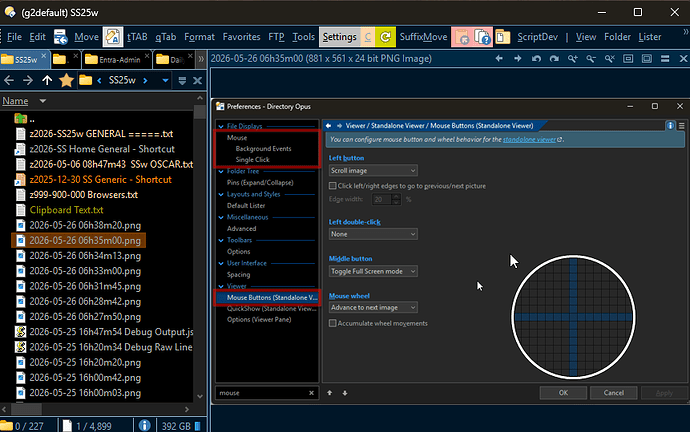Open the Left button Scroll image dropdown

point(373,171)
